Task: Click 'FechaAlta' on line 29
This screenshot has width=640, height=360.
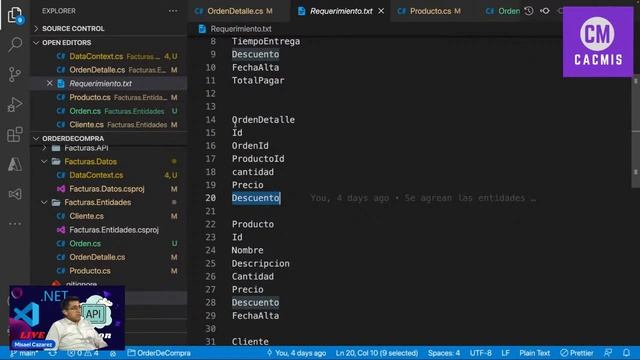Action: point(256,316)
